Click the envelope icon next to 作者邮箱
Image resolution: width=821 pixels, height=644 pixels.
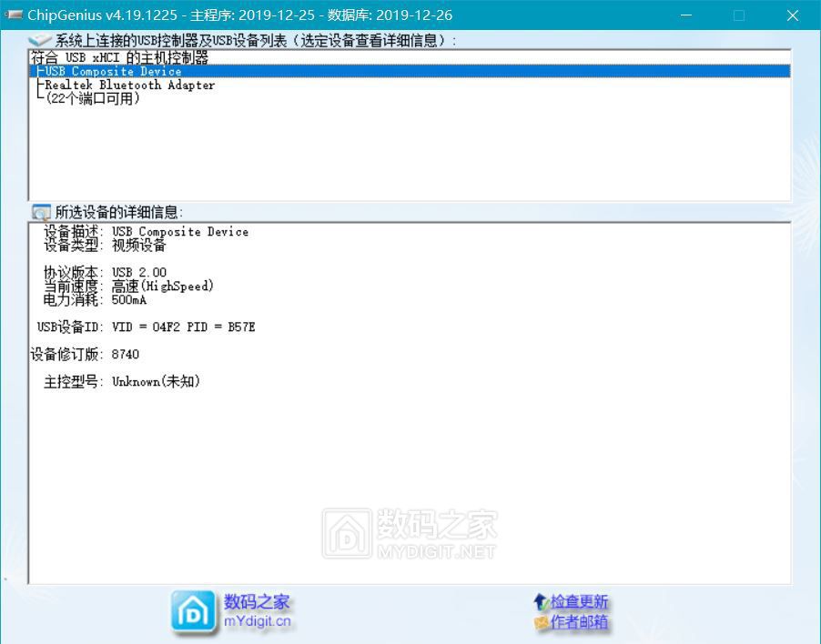541,622
